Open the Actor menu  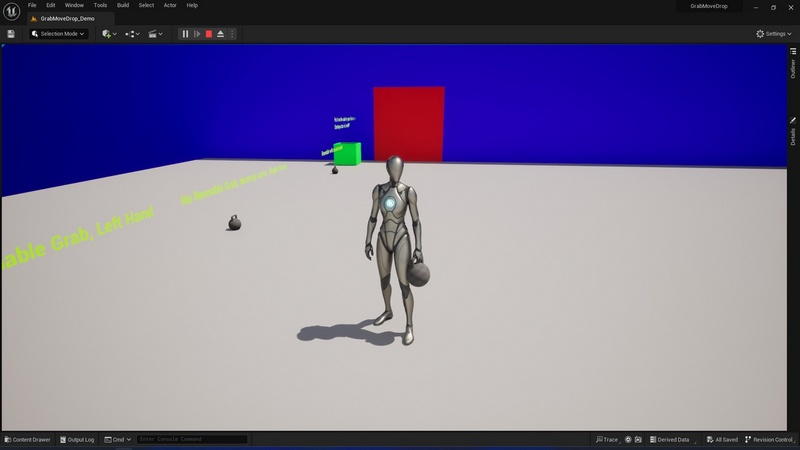169,5
